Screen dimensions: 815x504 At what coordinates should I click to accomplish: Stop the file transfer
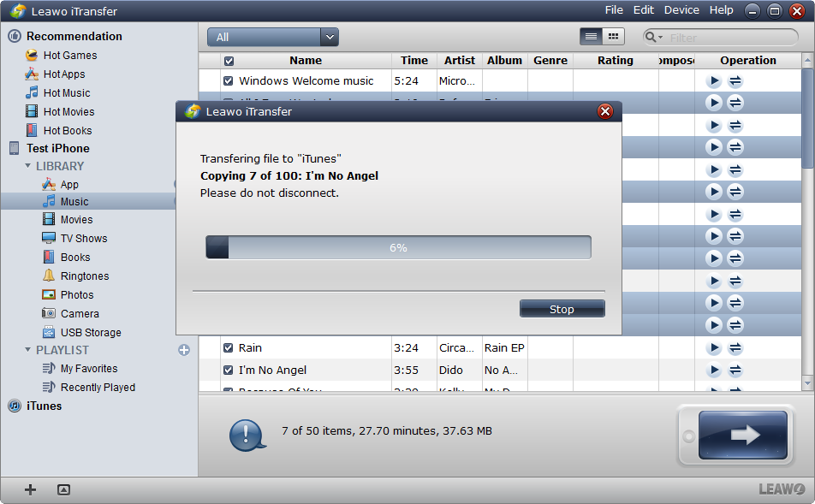562,309
